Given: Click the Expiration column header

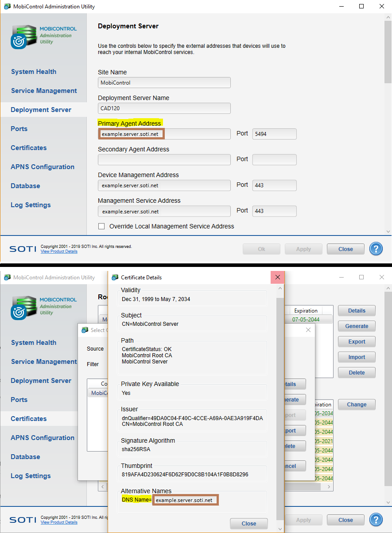Looking at the screenshot, I should (x=306, y=311).
